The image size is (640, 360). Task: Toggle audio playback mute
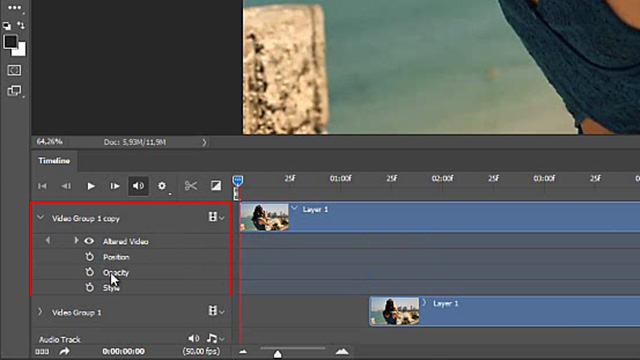tap(138, 186)
